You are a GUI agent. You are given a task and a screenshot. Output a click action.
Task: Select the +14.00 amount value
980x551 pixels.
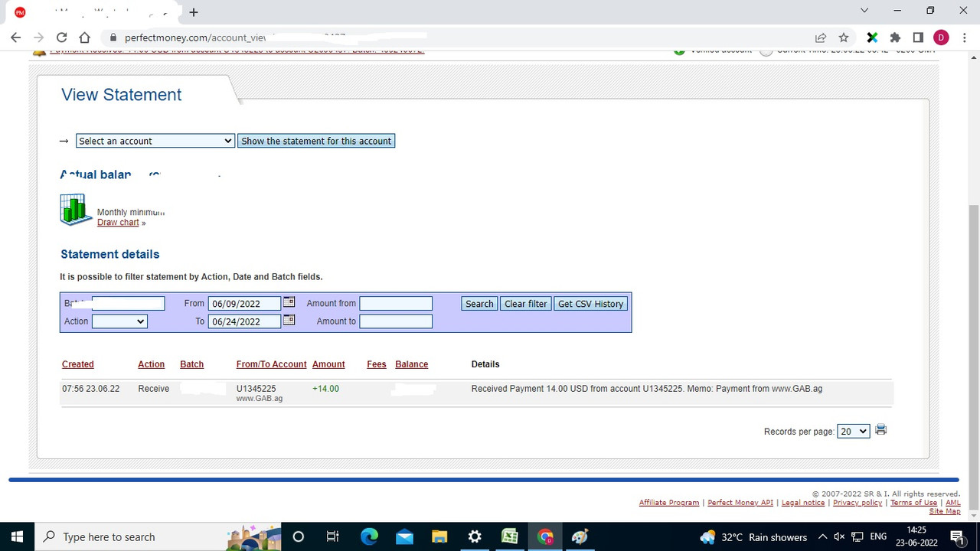(x=325, y=389)
